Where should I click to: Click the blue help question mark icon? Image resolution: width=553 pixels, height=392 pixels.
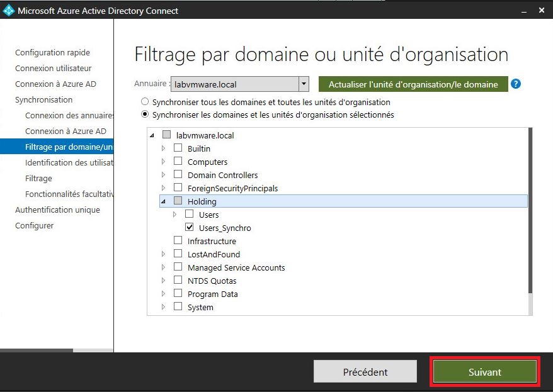(516, 84)
